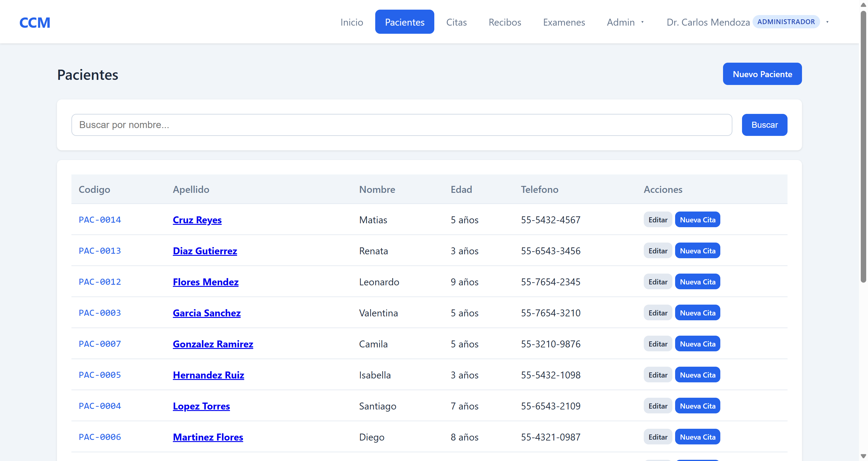Viewport: 868px width, 461px height.
Task: Open the Recibos section
Action: [x=505, y=22]
